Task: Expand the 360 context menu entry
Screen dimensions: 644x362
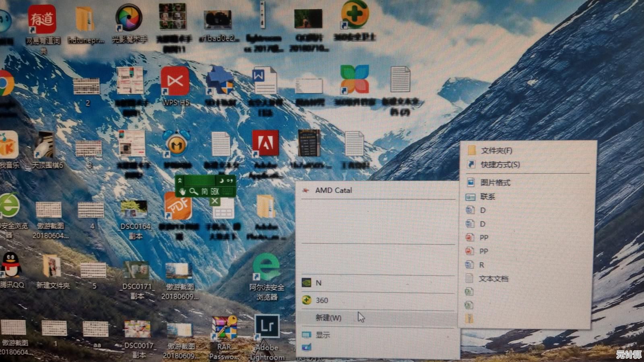Action: (x=322, y=300)
